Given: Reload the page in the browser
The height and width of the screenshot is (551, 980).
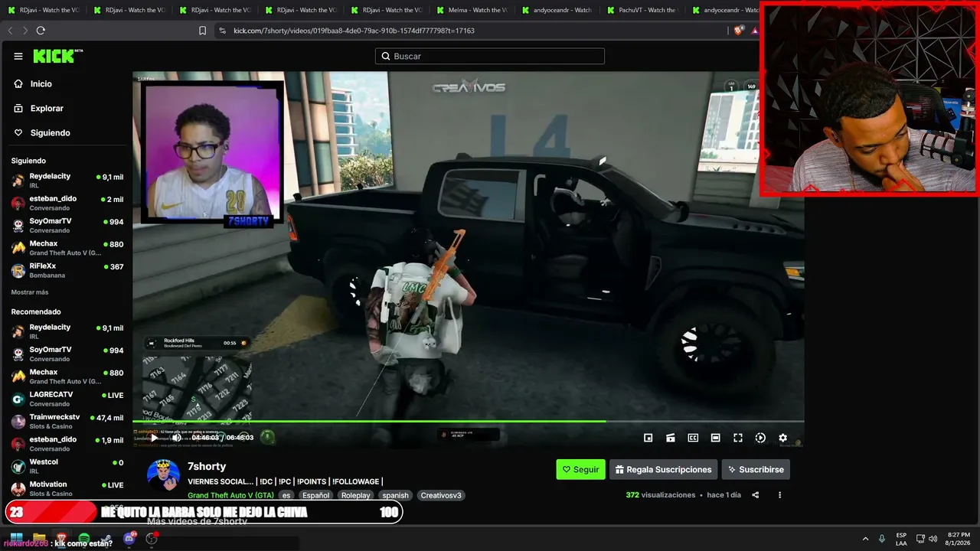Looking at the screenshot, I should tap(41, 31).
